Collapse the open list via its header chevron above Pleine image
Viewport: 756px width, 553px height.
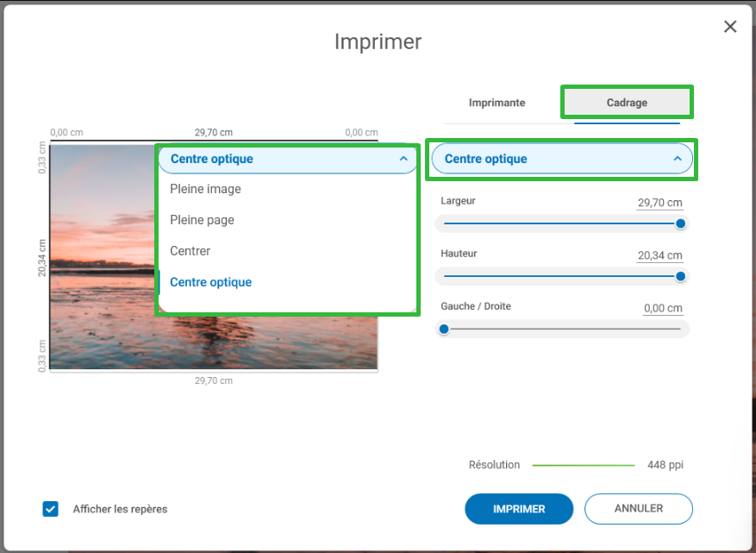tap(403, 159)
